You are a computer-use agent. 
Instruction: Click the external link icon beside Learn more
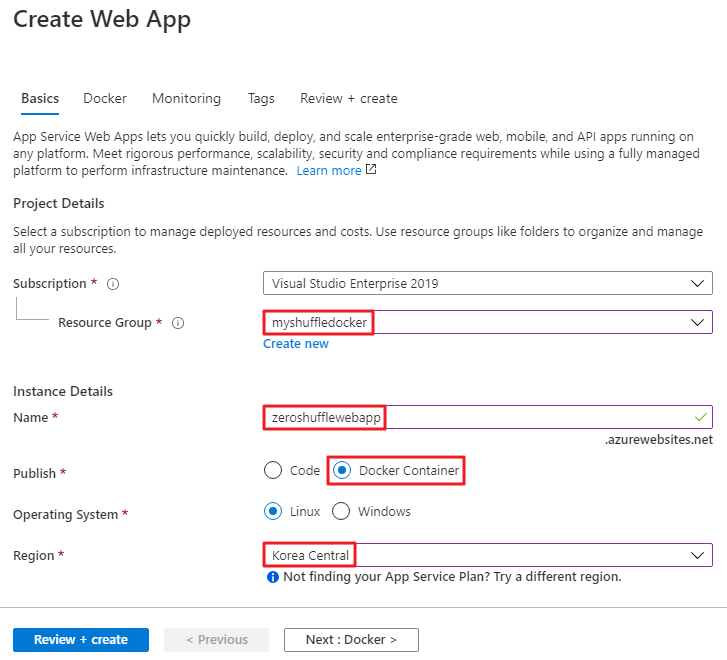tap(371, 169)
